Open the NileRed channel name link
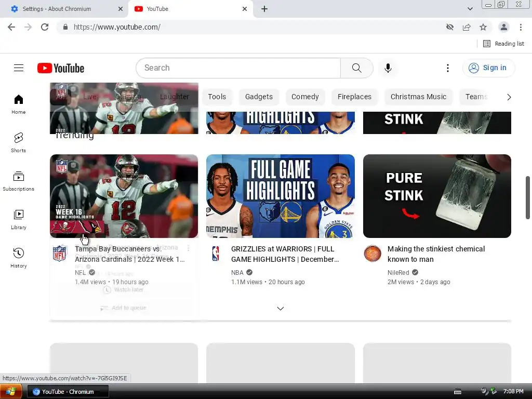This screenshot has height=399, width=532. pos(398,272)
